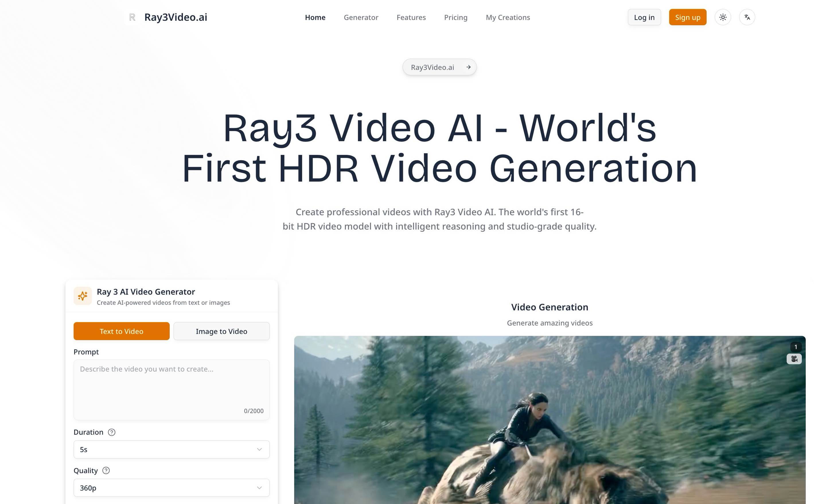This screenshot has width=826, height=504.
Task: Open the Pricing nav item
Action: tap(455, 17)
